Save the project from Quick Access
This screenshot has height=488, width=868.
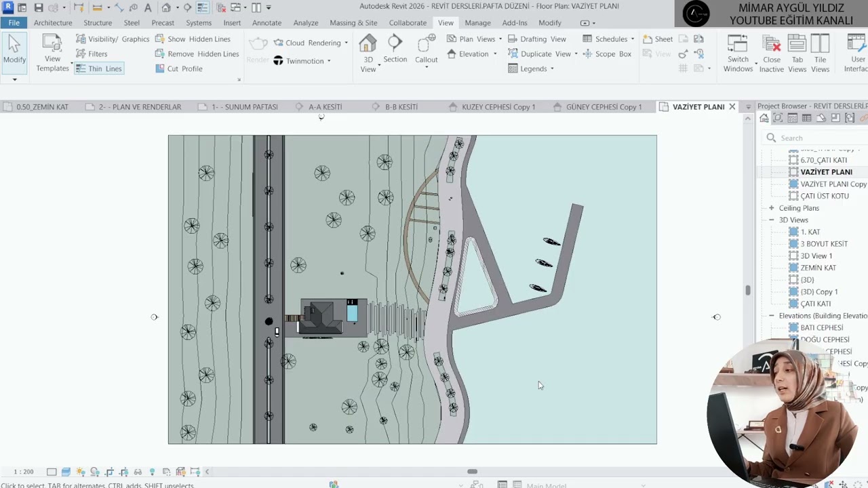coord(39,7)
